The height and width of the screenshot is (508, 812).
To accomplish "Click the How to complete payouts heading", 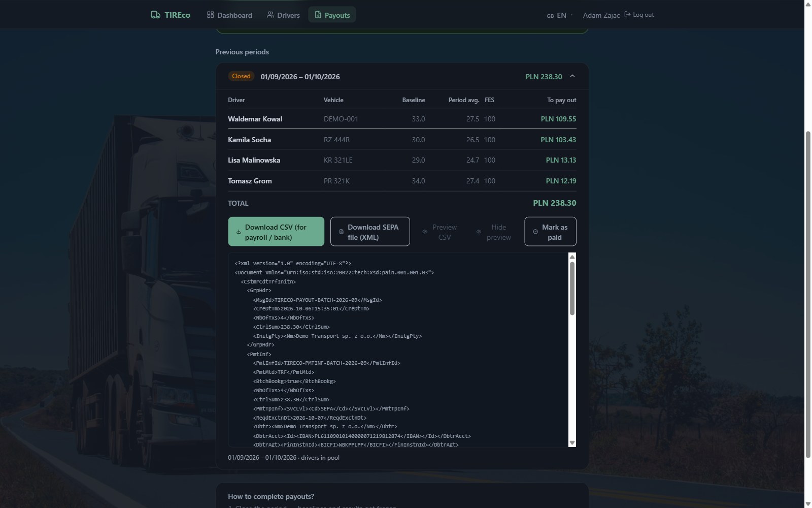I will click(x=271, y=496).
